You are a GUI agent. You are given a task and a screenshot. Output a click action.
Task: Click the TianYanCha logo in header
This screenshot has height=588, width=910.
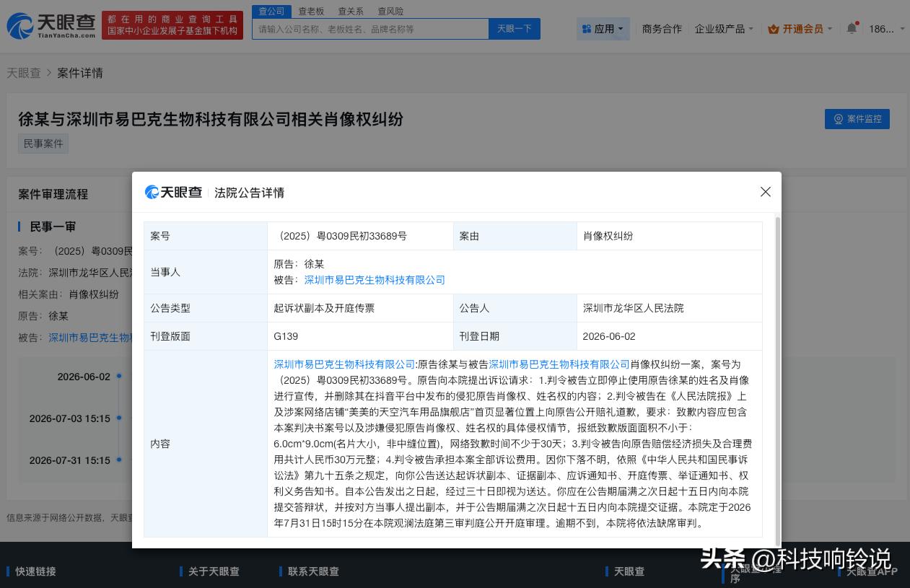click(x=51, y=25)
